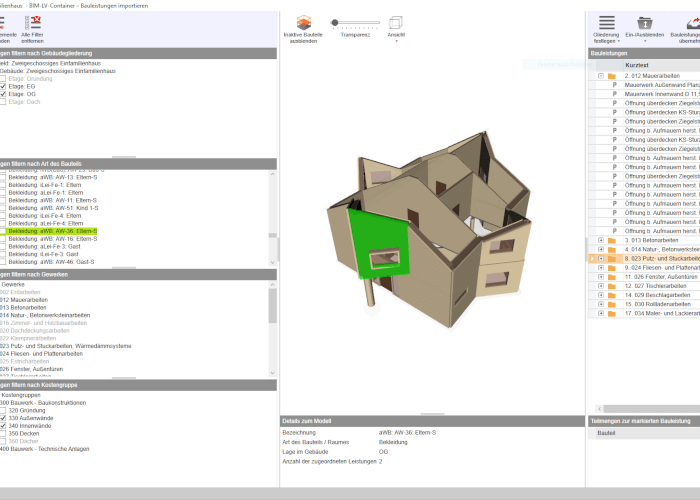This screenshot has height=500, width=700.
Task: Move the Transparenz slider handle
Action: click(x=334, y=22)
